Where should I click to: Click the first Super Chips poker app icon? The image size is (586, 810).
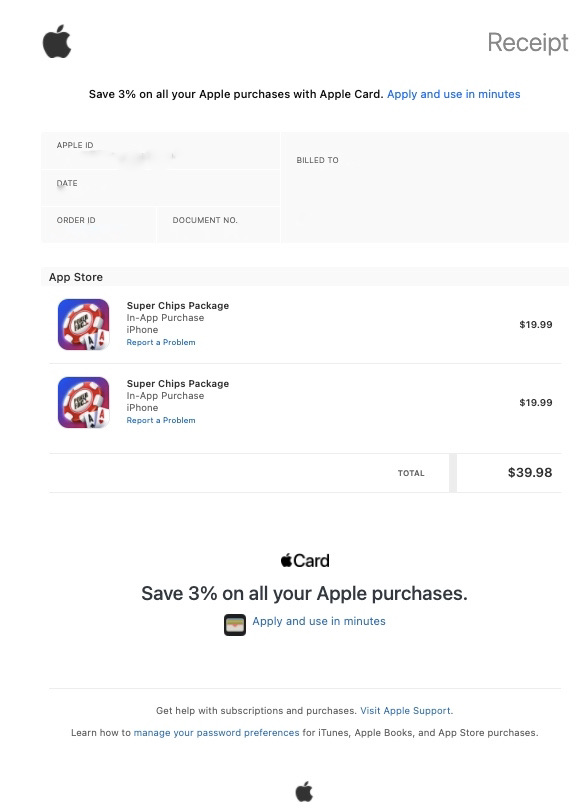[x=83, y=324]
